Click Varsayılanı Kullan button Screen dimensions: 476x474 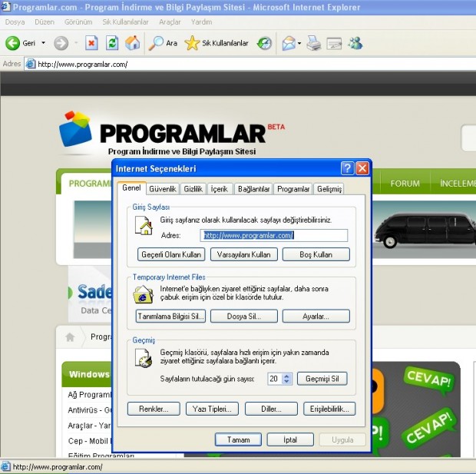pos(244,254)
